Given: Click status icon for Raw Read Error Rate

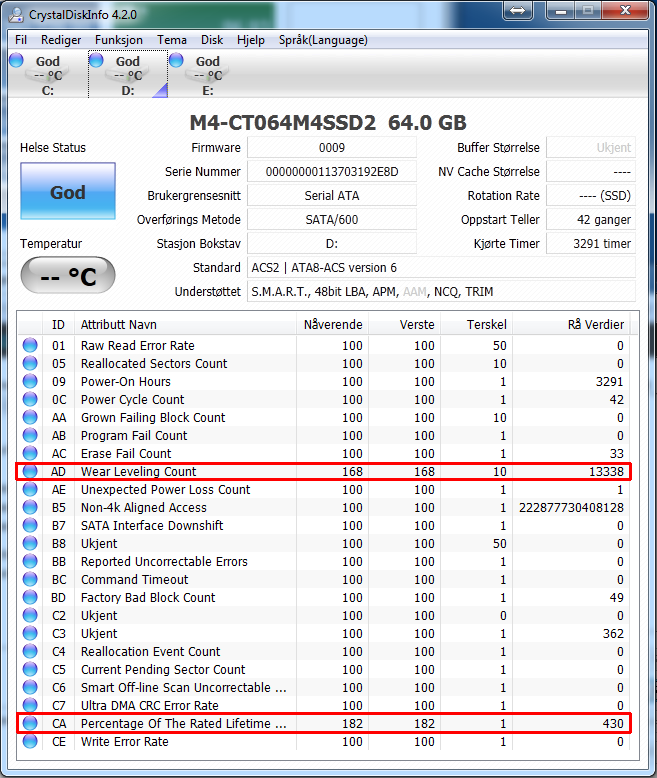Looking at the screenshot, I should 30,345.
